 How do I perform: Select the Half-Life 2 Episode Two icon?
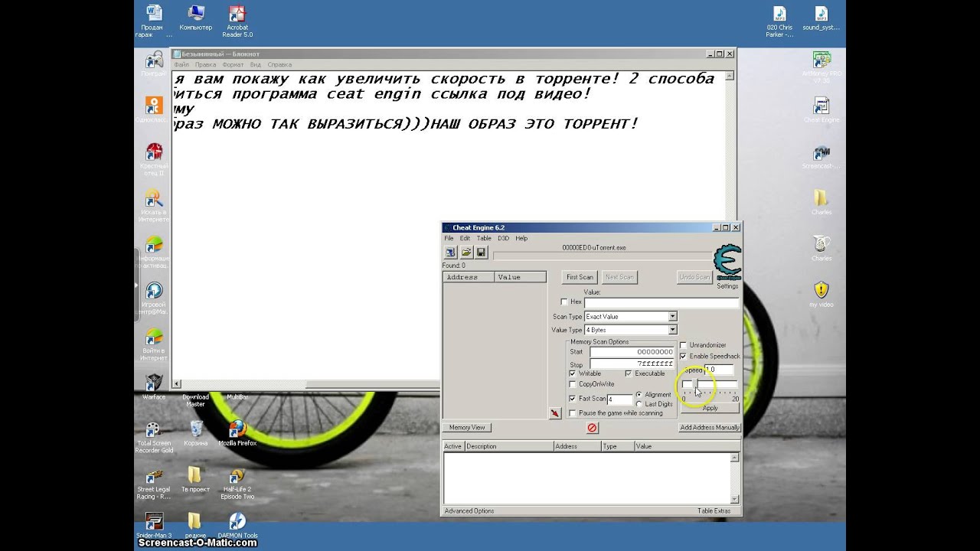pyautogui.click(x=237, y=475)
